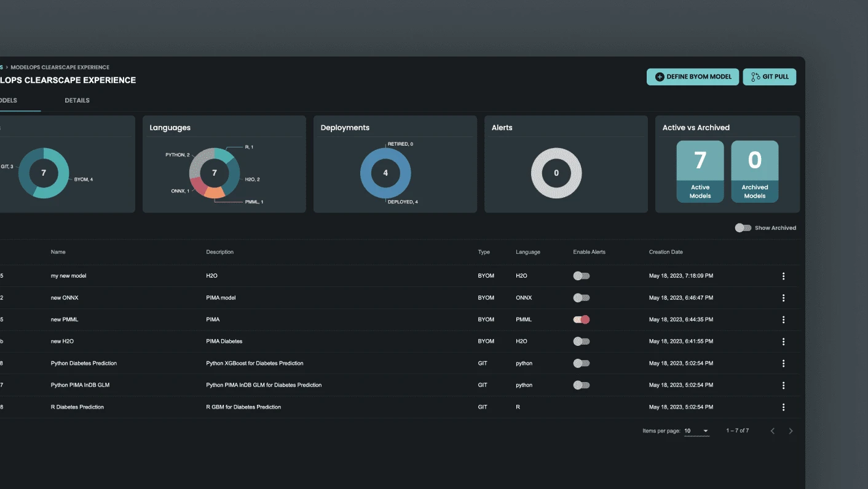Click 'PYTHON, 2' label in Languages chart
The height and width of the screenshot is (489, 868).
[178, 155]
